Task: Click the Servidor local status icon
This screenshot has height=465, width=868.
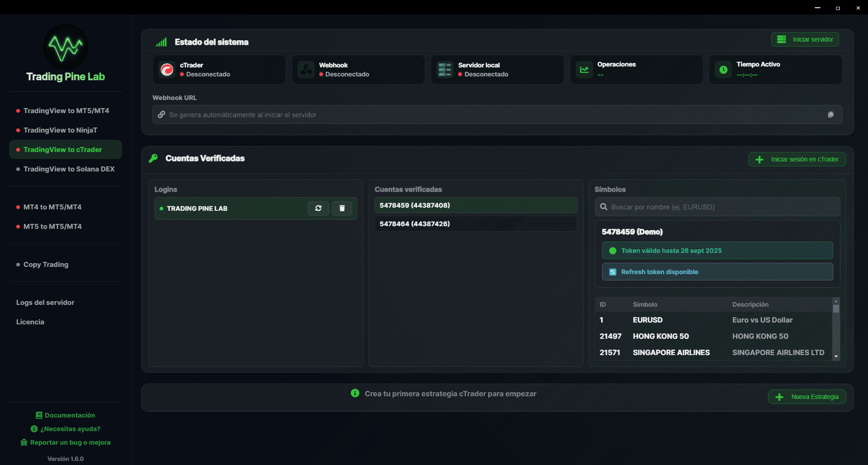Action: pos(445,70)
